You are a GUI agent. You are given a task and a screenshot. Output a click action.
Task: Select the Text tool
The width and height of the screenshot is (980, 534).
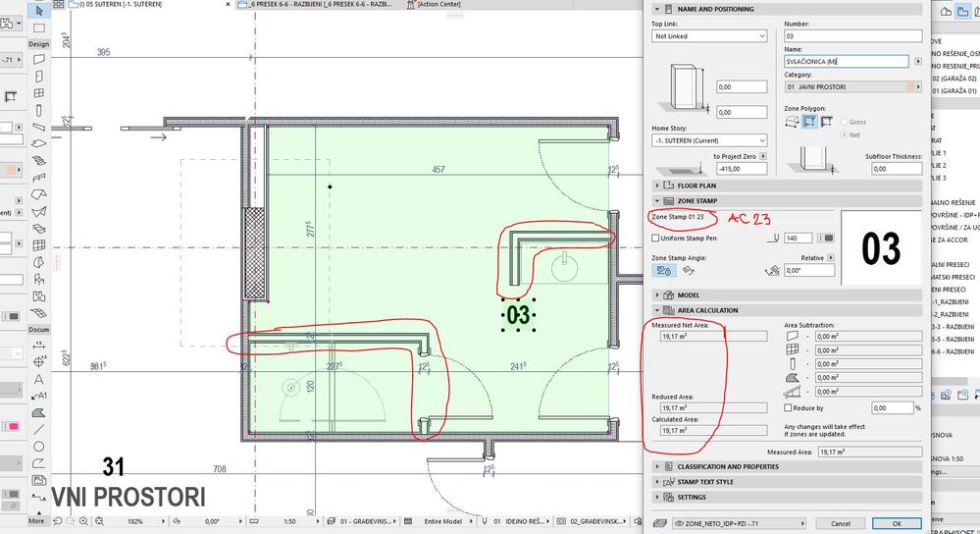39,379
